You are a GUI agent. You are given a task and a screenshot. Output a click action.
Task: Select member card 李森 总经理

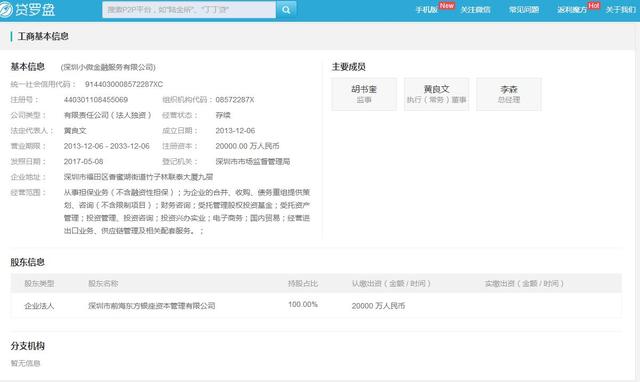click(x=509, y=94)
